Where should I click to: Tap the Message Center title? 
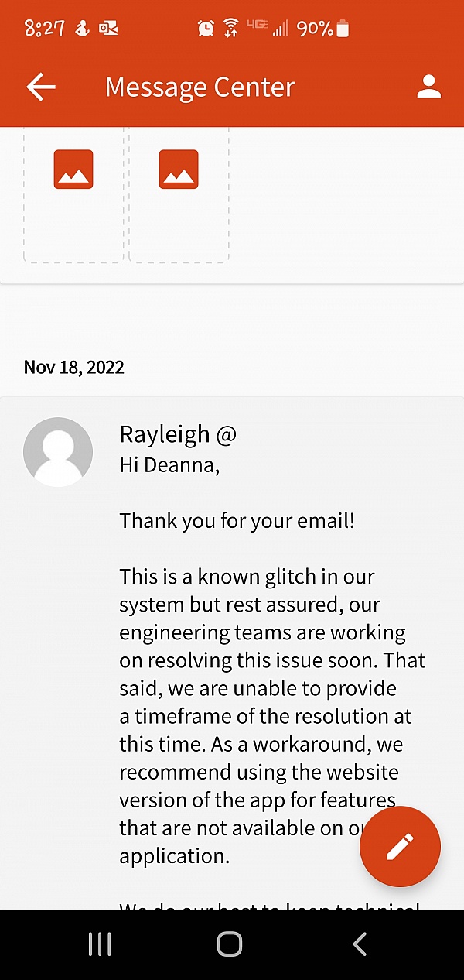[x=200, y=87]
